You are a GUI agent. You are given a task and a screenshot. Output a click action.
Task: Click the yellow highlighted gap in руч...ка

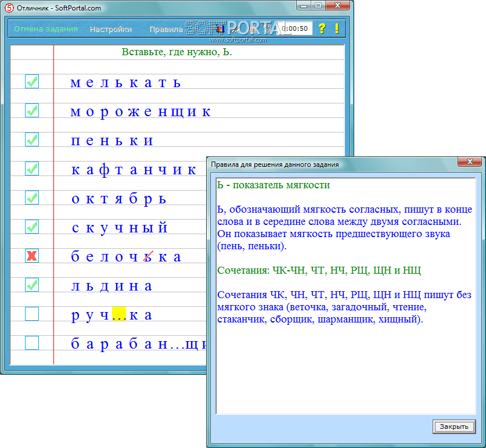(x=119, y=314)
